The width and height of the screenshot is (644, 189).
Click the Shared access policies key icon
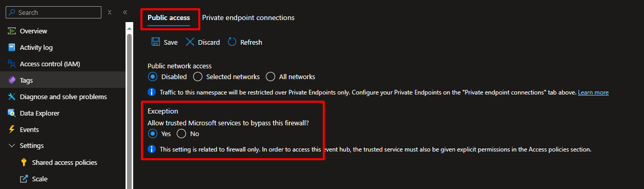(x=24, y=163)
